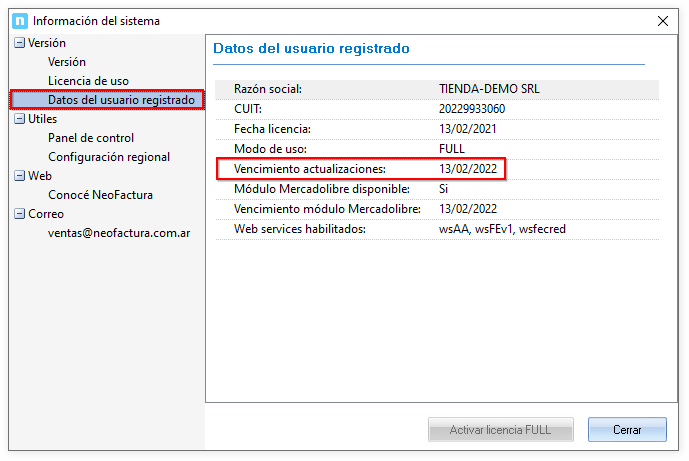689x461 pixels.
Task: Open Configuración regional
Action: [x=109, y=157]
